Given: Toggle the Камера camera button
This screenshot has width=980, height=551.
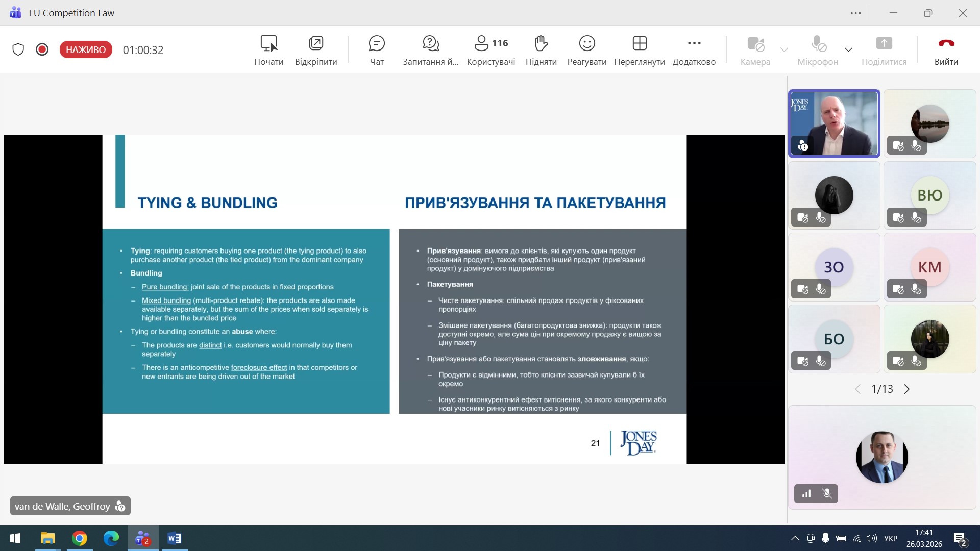Looking at the screenshot, I should tap(755, 50).
